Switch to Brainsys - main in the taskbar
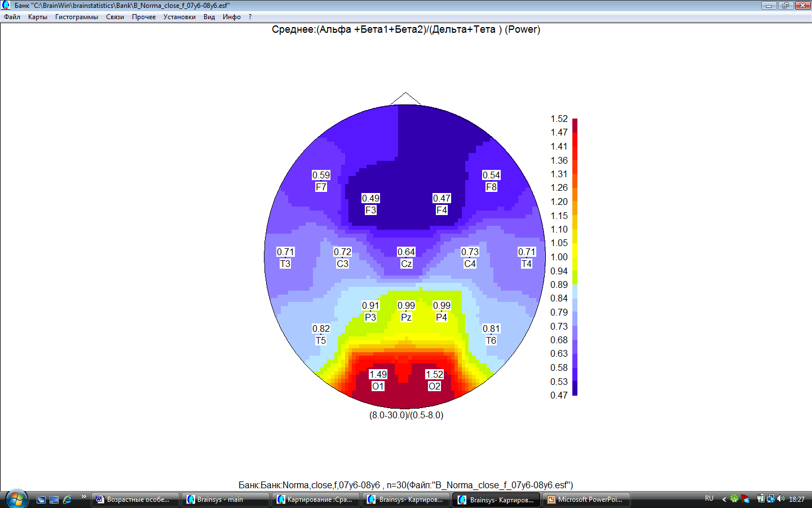The image size is (812, 508). click(225, 500)
